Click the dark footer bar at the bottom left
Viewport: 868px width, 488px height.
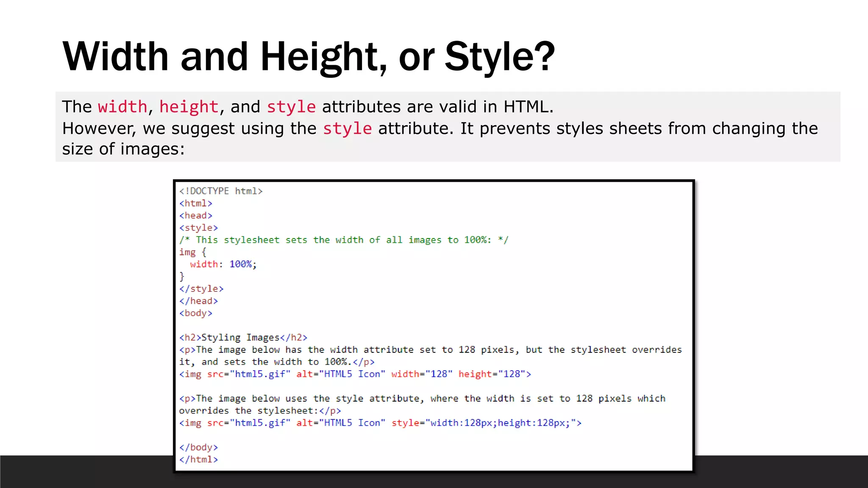pyautogui.click(x=85, y=471)
